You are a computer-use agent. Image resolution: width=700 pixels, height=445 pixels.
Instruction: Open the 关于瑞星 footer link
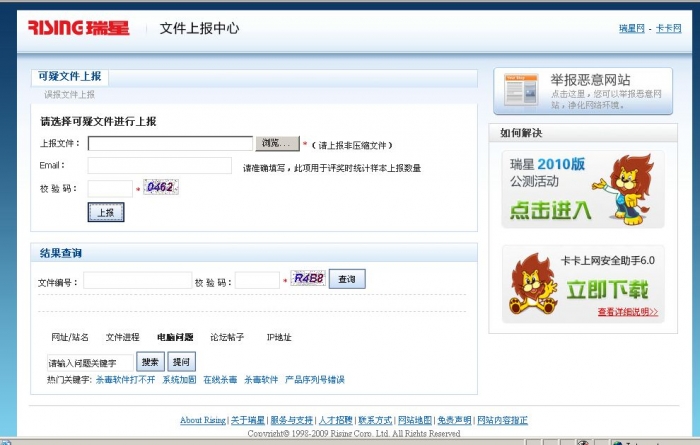(248, 420)
